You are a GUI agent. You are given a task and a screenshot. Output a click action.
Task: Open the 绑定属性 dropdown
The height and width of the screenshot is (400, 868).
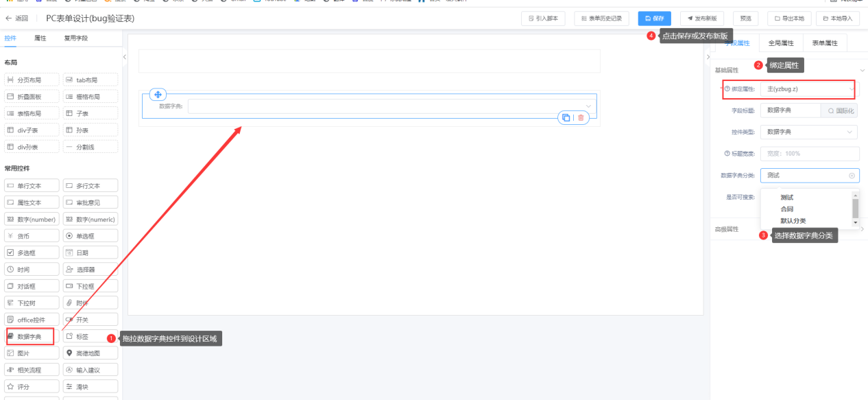[809, 89]
